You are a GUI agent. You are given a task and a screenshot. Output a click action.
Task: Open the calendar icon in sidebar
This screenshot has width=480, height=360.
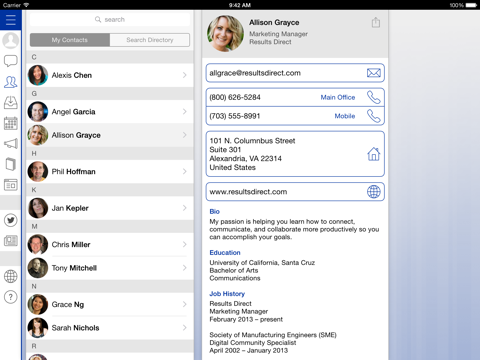(x=11, y=123)
